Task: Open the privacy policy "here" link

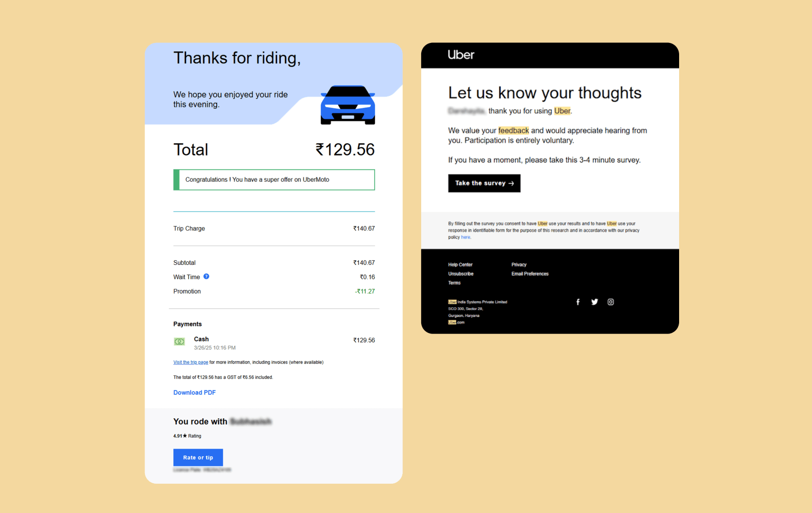Action: point(466,237)
